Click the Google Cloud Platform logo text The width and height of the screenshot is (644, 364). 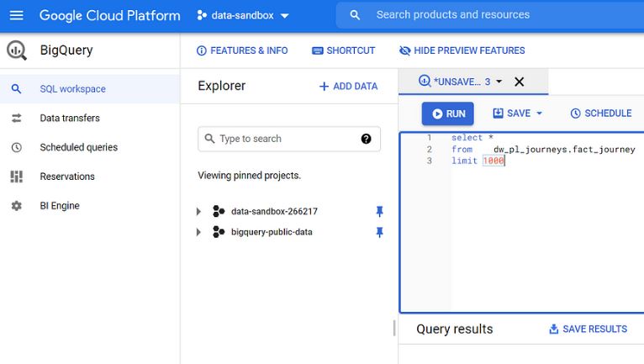[x=109, y=16]
